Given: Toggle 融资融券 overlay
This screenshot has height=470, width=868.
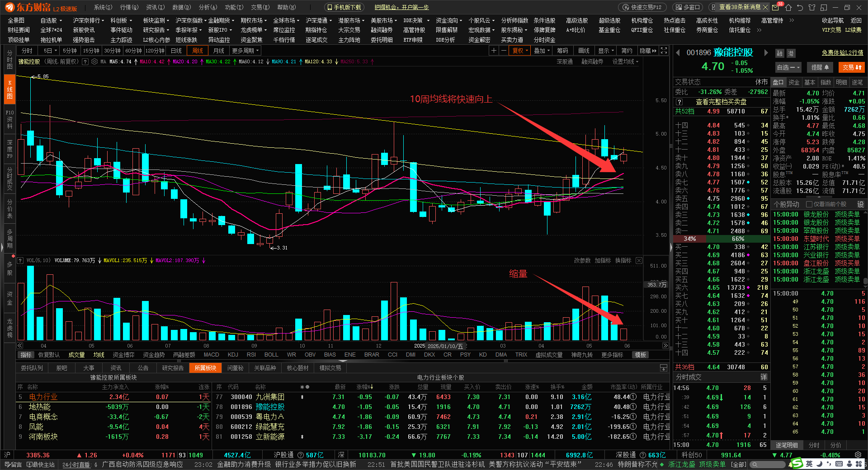Looking at the screenshot, I should click(592, 61).
